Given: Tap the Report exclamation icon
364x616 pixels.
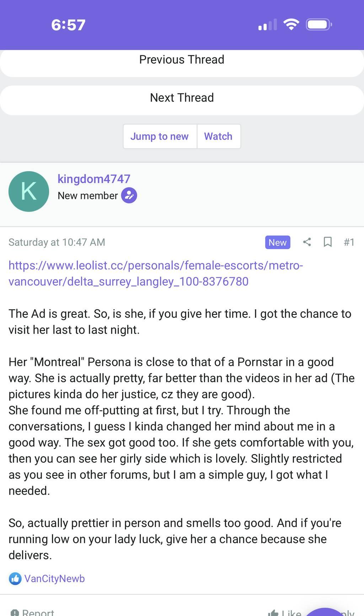Looking at the screenshot, I should click(x=15, y=613).
